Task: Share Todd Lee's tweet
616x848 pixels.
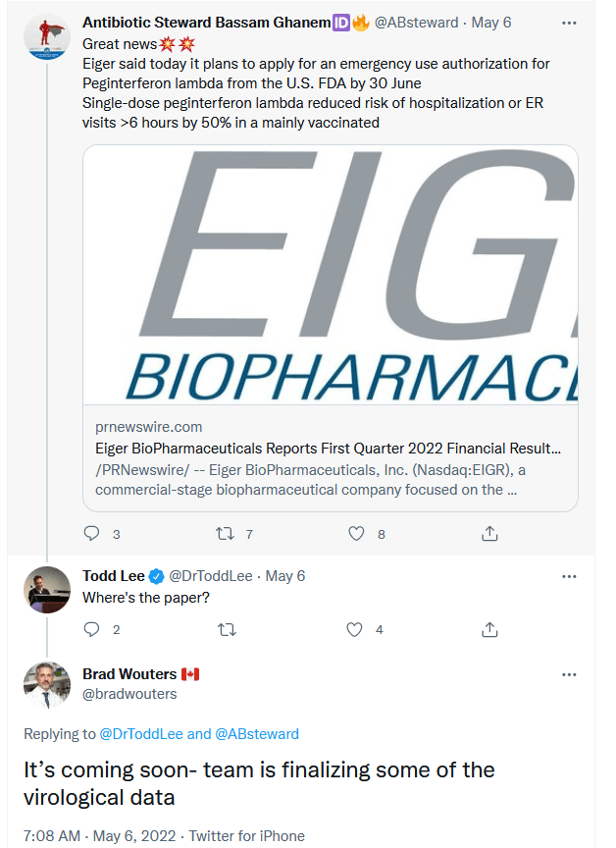Action: (488, 630)
